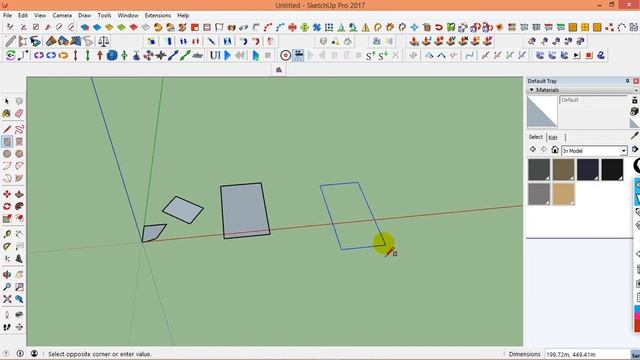Click the scene tab above viewport
Image resolution: width=640 pixels, height=360 pixels.
click(x=279, y=70)
